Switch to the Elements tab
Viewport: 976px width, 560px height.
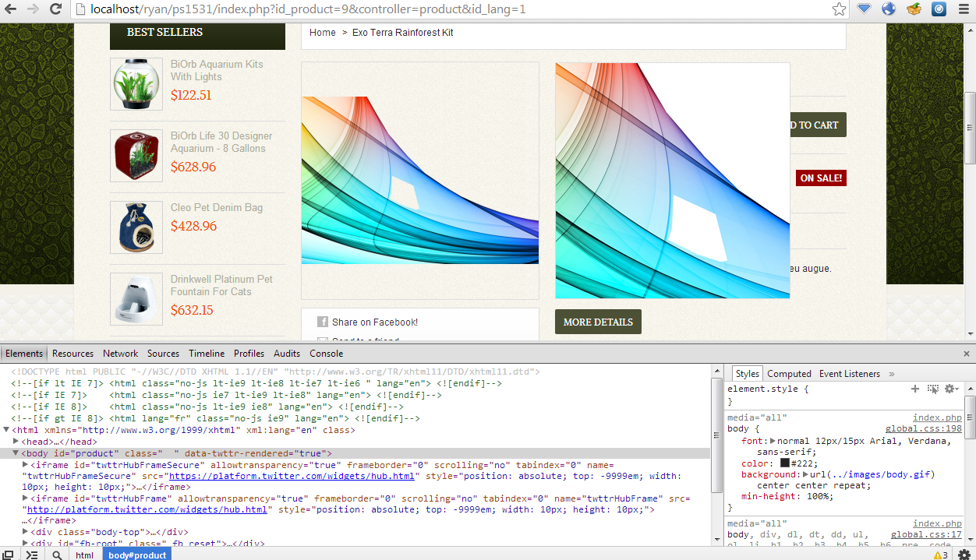point(24,353)
